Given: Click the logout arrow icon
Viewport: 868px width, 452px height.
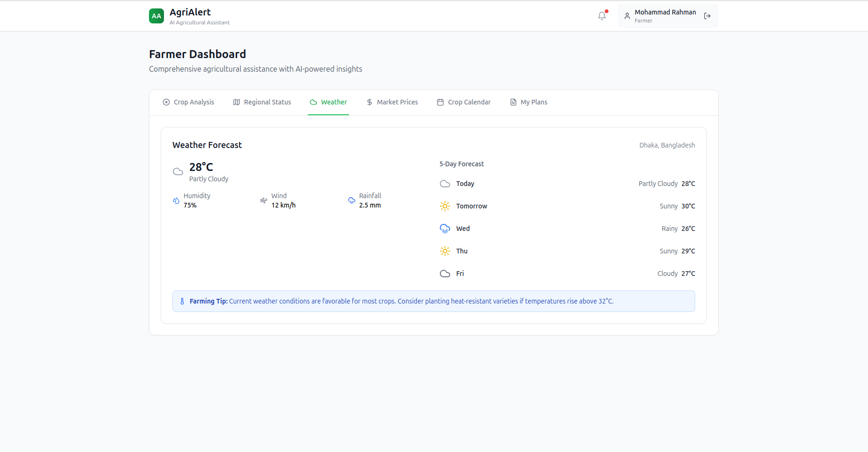Looking at the screenshot, I should pyautogui.click(x=707, y=16).
